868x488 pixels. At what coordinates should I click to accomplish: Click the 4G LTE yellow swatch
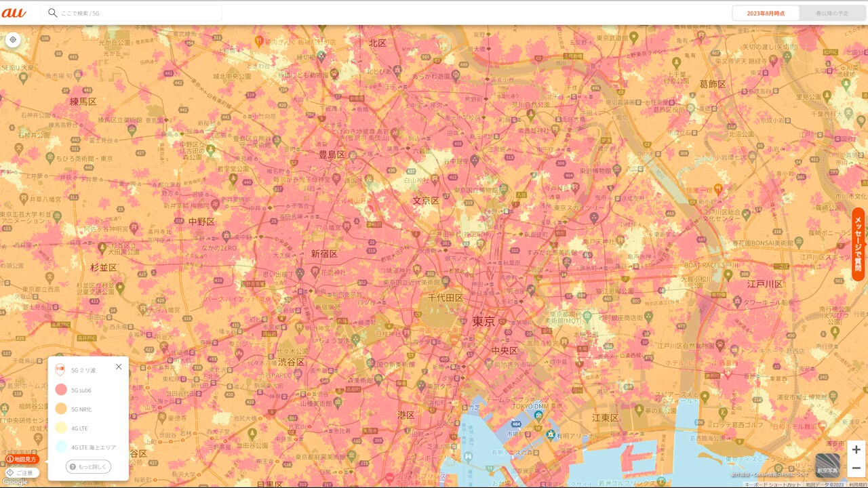61,428
